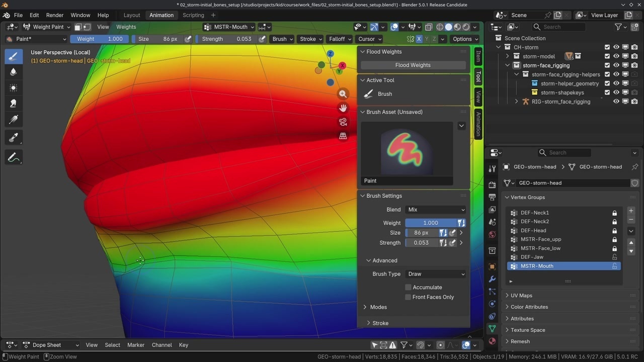Select the Gradient tool in left toolbar
This screenshot has width=644, height=362.
(x=14, y=120)
